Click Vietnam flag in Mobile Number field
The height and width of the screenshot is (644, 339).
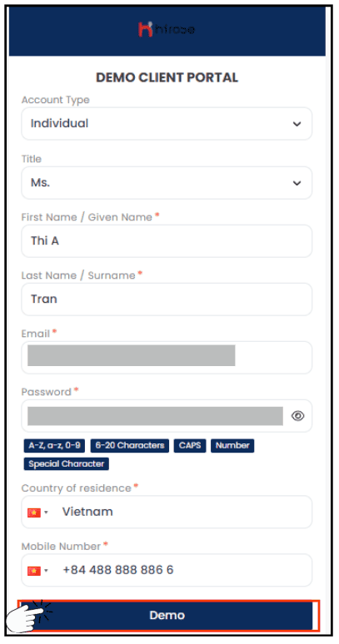pos(34,571)
